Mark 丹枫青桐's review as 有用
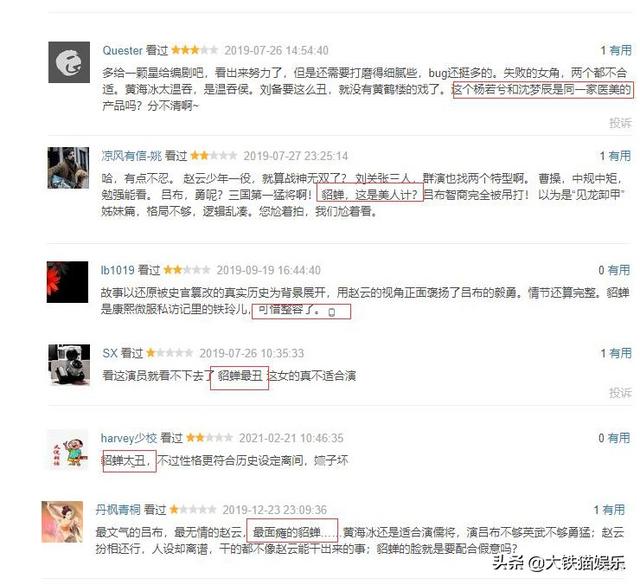Screen dimensions: 640x585 tap(614, 509)
